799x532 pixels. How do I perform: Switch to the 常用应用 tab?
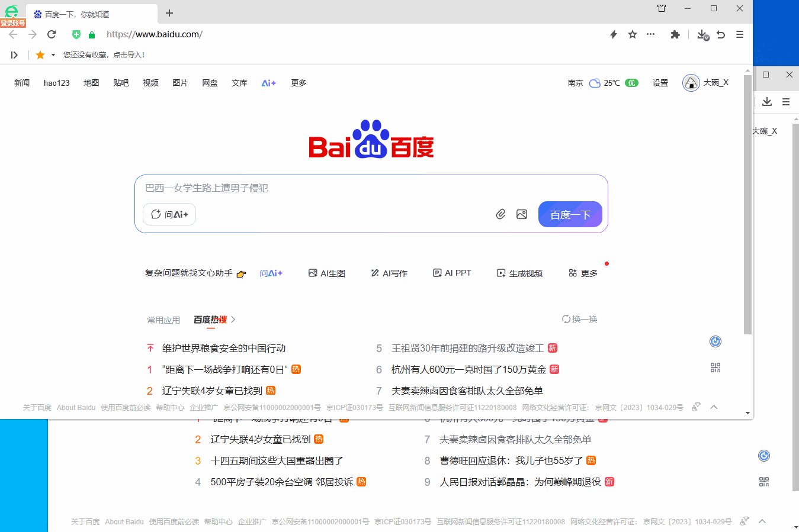pos(163,319)
